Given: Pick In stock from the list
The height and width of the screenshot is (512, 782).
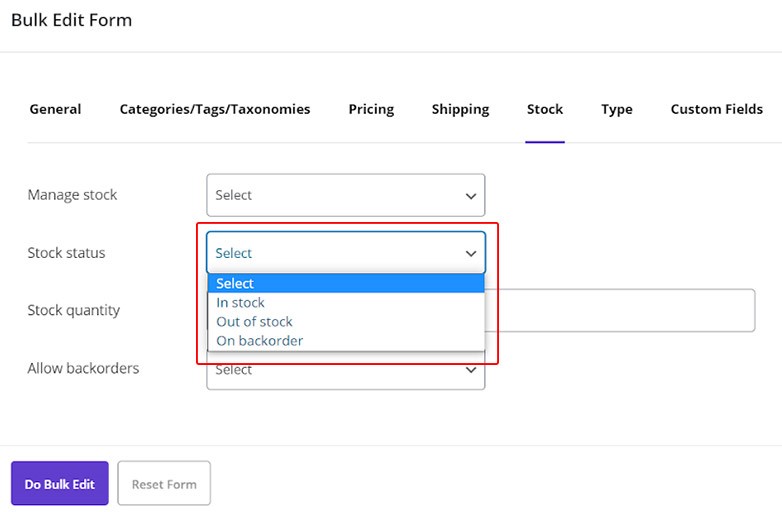Looking at the screenshot, I should tap(241, 302).
